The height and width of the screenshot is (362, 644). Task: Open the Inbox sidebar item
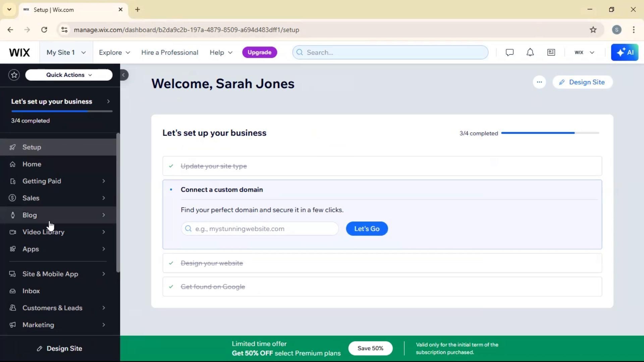(x=31, y=291)
